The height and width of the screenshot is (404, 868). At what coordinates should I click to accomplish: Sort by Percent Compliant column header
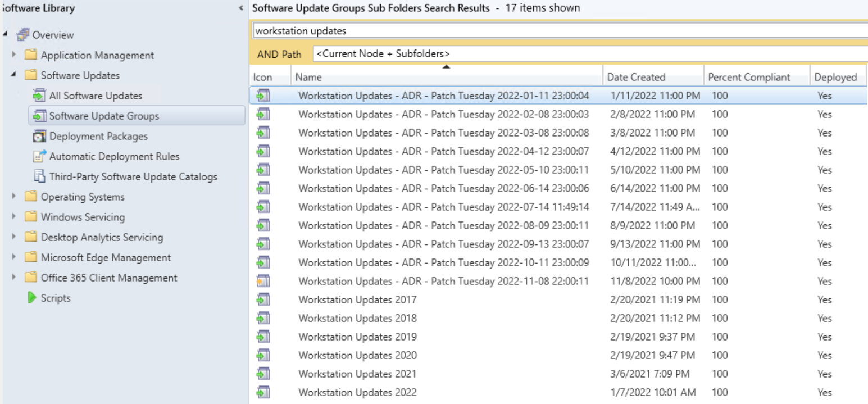coord(757,78)
